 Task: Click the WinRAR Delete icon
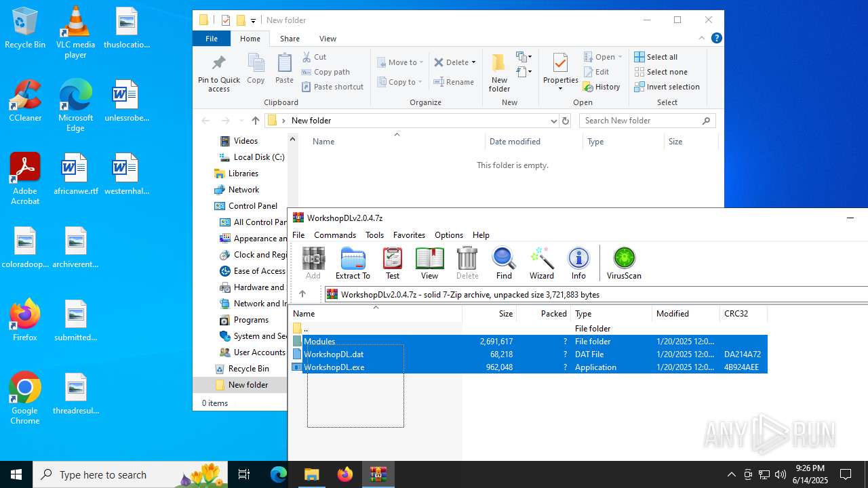[x=467, y=263]
